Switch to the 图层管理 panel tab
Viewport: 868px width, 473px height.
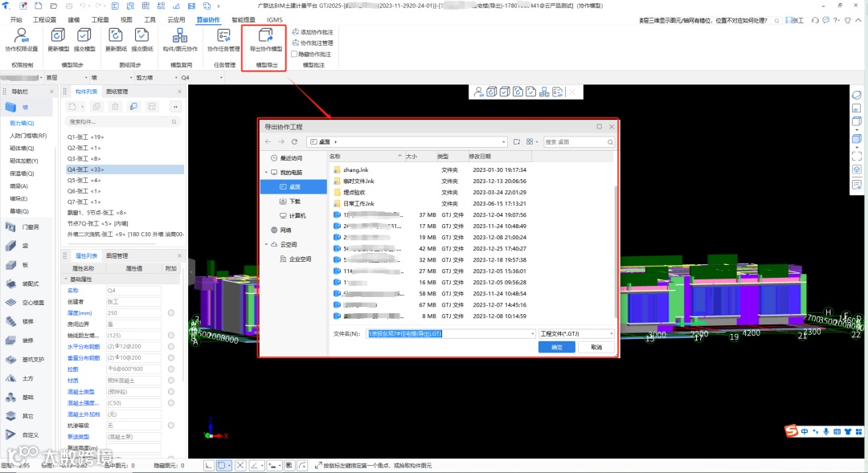coord(117,255)
